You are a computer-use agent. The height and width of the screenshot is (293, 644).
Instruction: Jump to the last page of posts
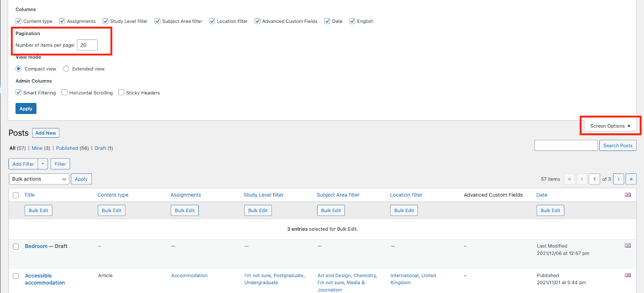pyautogui.click(x=631, y=179)
